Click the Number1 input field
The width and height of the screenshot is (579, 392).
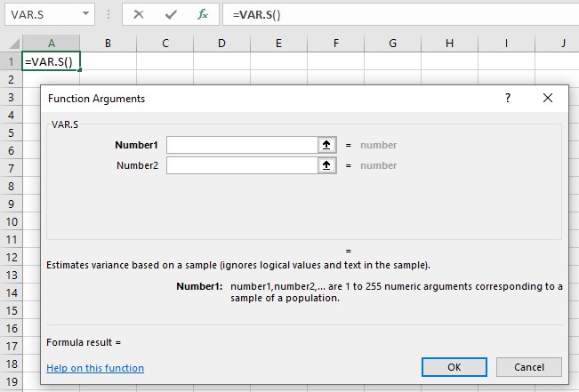click(242, 145)
